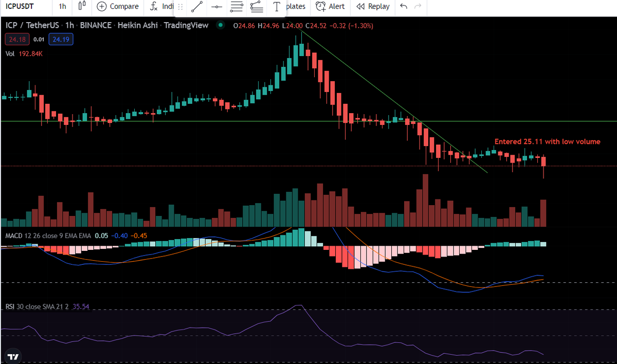Image resolution: width=617 pixels, height=364 pixels.
Task: Click the RSI 30 close SMA label
Action: 37,306
